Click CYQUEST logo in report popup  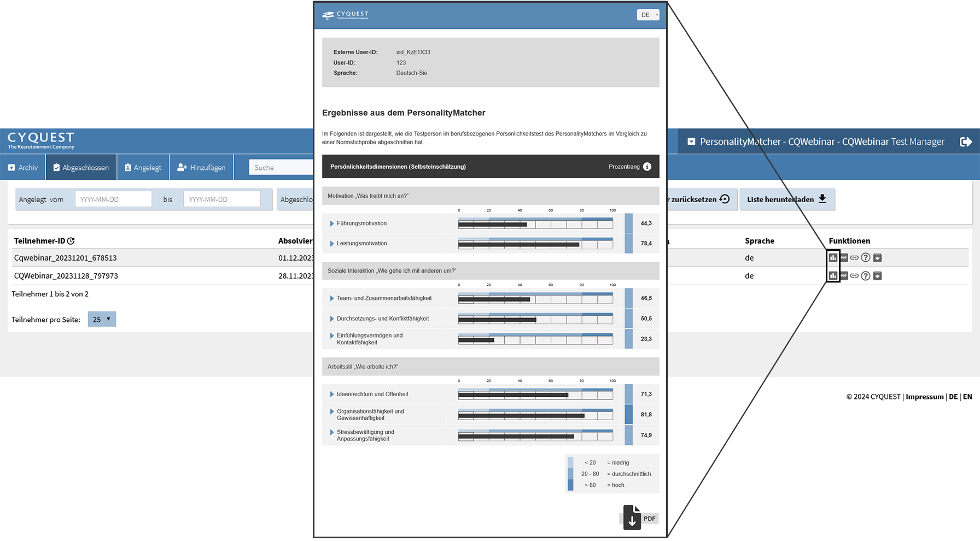[346, 15]
